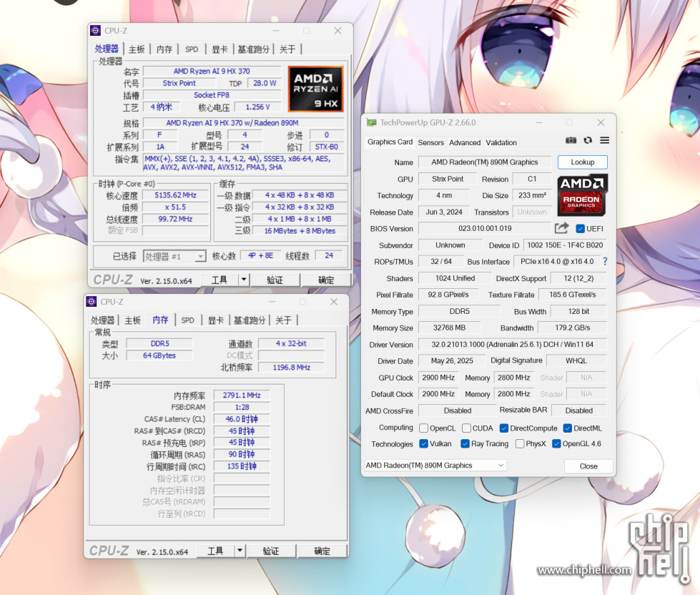
Task: Click the Memory Size value 32768 MB
Action: pyautogui.click(x=449, y=328)
